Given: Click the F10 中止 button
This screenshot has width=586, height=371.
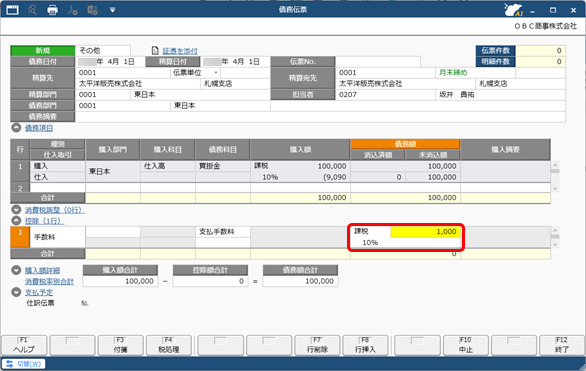Looking at the screenshot, I should [x=466, y=345].
